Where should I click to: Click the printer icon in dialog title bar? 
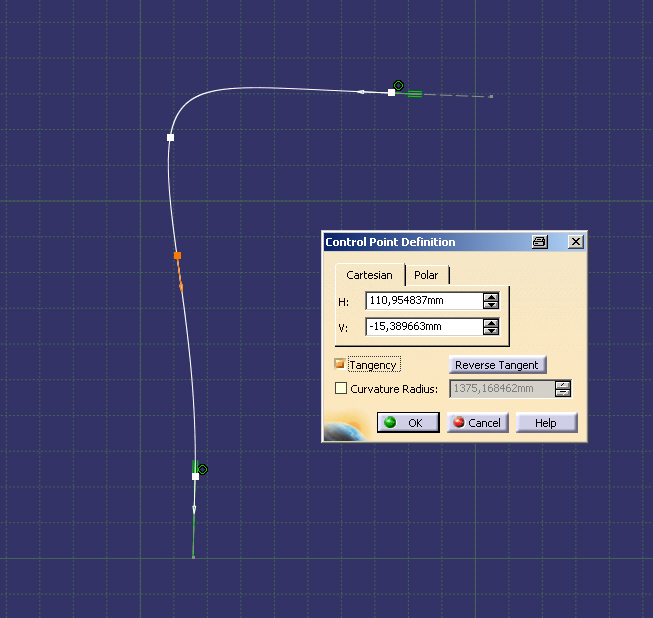540,242
